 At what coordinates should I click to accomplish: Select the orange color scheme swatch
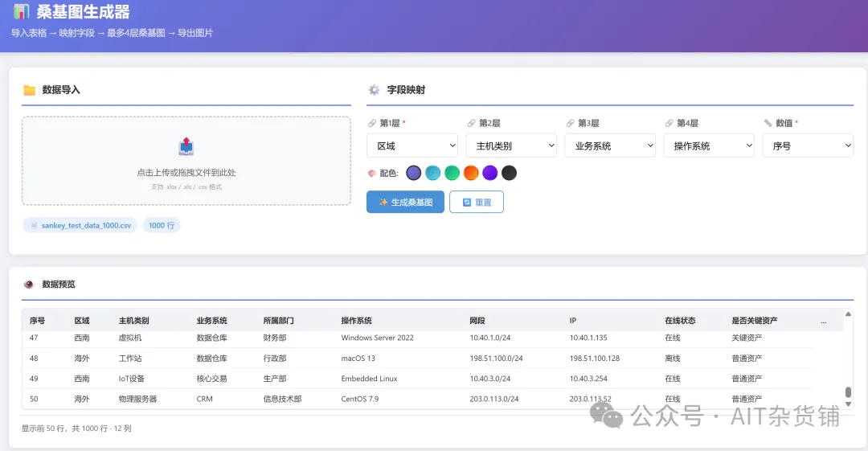coord(471,173)
